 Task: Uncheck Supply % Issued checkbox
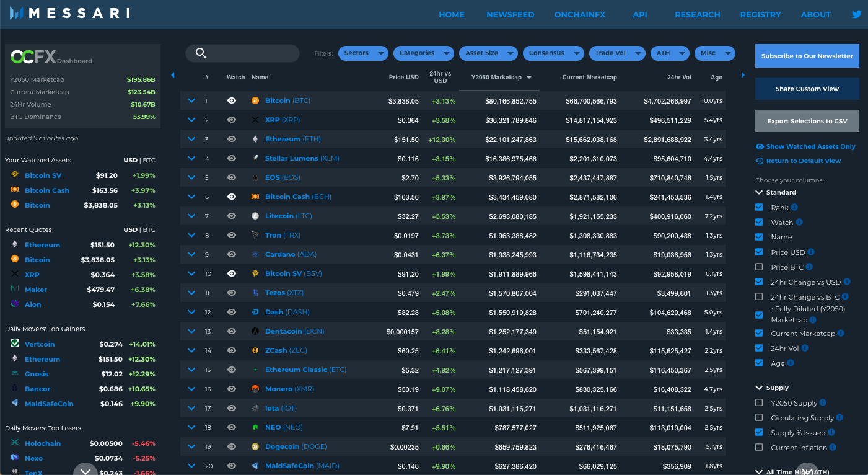coord(759,432)
